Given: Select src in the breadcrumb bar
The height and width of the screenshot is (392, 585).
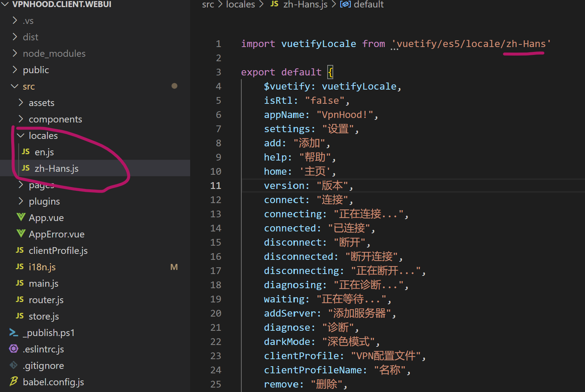Looking at the screenshot, I should pos(208,4).
